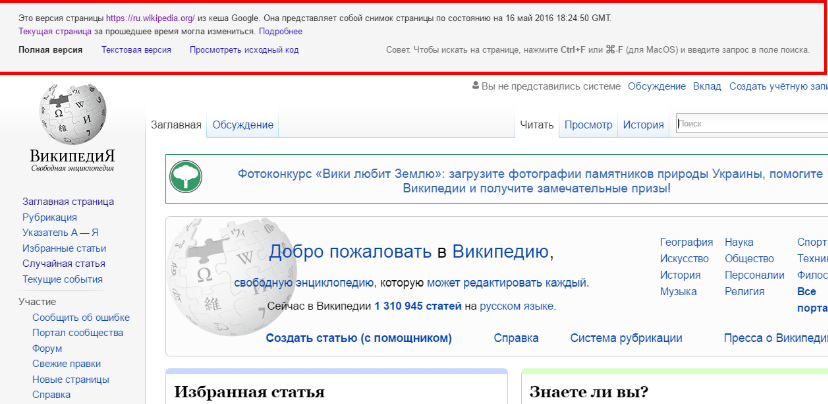Open Случайная статья link
Screen dimensions: 828x404
pyautogui.click(x=63, y=264)
